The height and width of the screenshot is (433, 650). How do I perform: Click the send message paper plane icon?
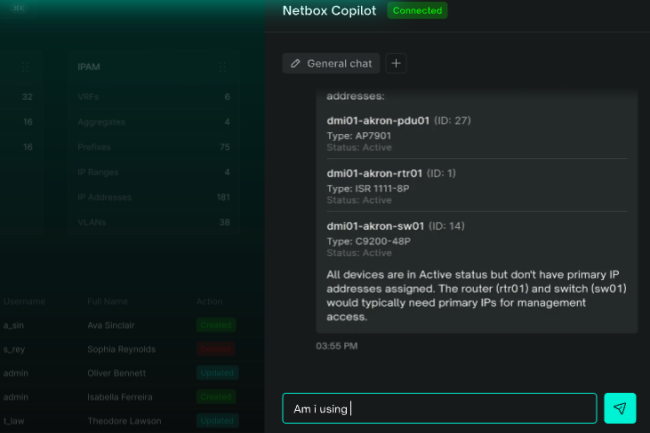(x=619, y=408)
